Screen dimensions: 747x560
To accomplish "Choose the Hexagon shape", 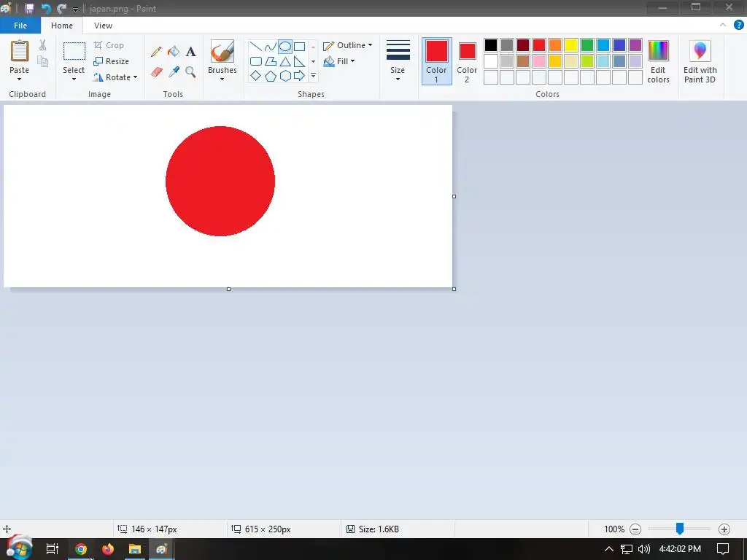I will pyautogui.click(x=285, y=76).
